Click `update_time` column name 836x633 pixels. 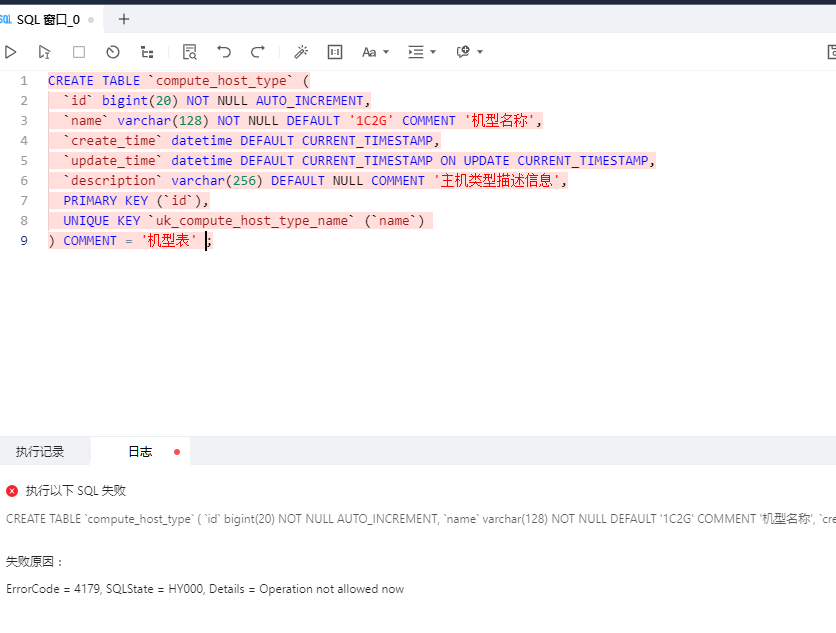[113, 161]
